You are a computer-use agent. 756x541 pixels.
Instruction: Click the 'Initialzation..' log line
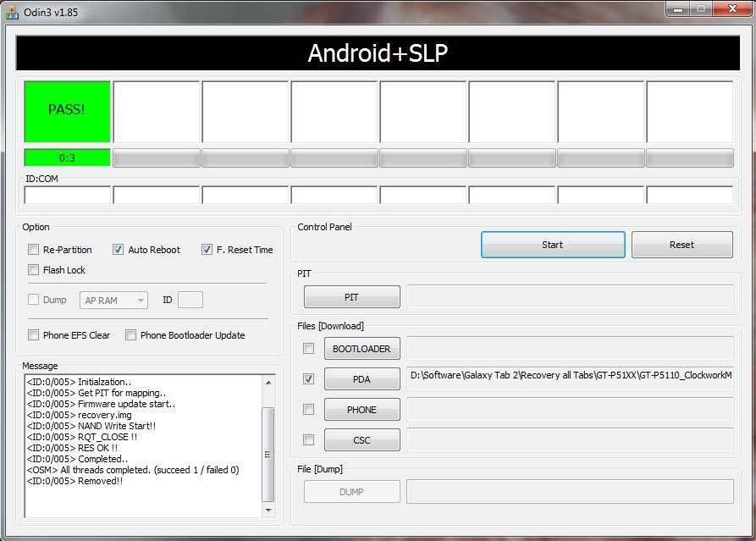click(x=79, y=381)
